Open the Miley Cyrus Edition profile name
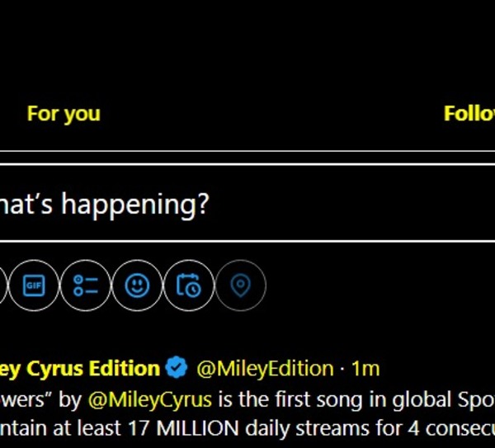Screen dimensions: 495x448 coord(78,368)
